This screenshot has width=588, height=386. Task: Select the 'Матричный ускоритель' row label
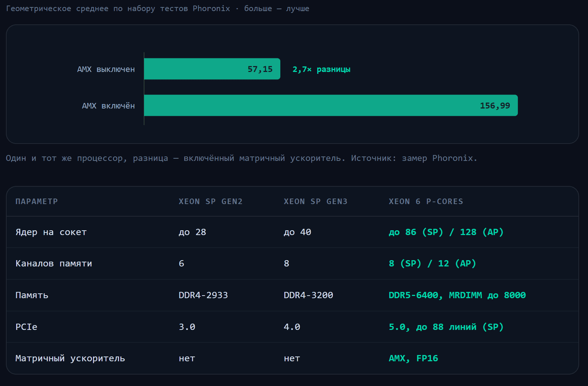click(x=70, y=358)
